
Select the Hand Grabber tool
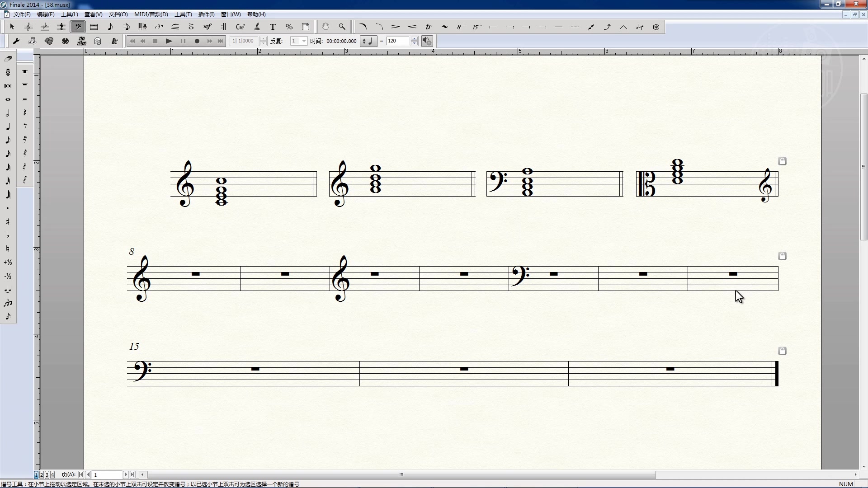click(325, 27)
